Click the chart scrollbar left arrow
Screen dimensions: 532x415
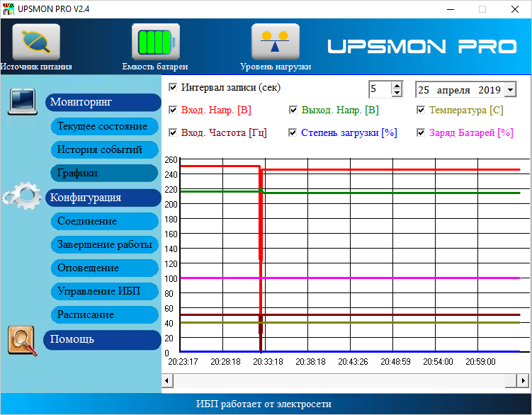click(166, 380)
